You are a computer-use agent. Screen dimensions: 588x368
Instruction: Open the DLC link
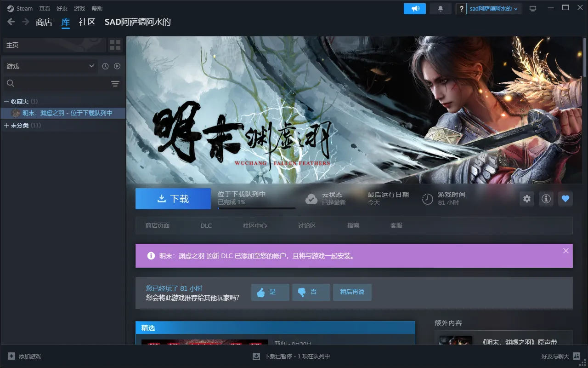[206, 225]
